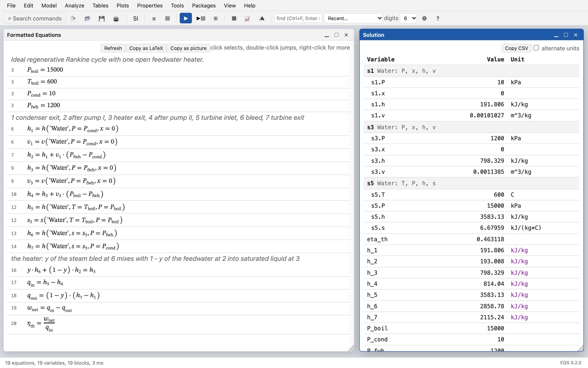Focus the Search commands field
Image resolution: width=588 pixels, height=368 pixels.
[x=35, y=18]
